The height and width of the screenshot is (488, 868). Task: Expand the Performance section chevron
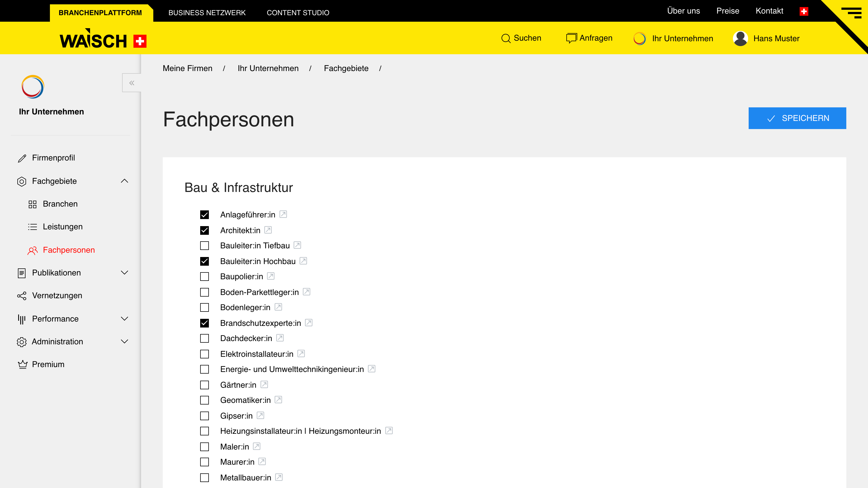[125, 319]
